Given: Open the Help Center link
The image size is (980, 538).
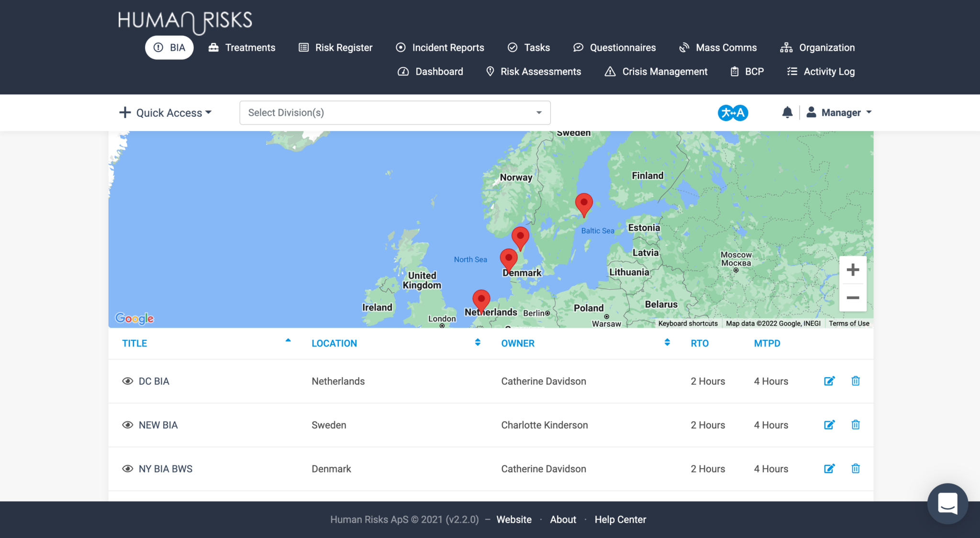Looking at the screenshot, I should coord(620,520).
